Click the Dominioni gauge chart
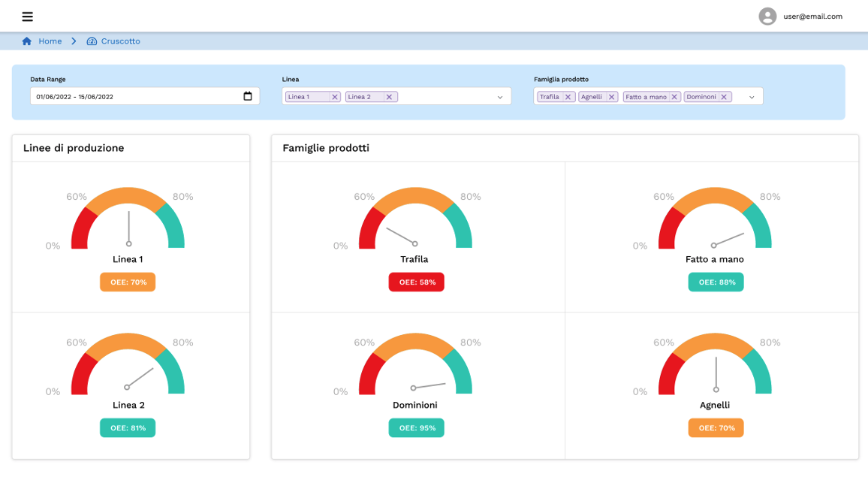 415,364
